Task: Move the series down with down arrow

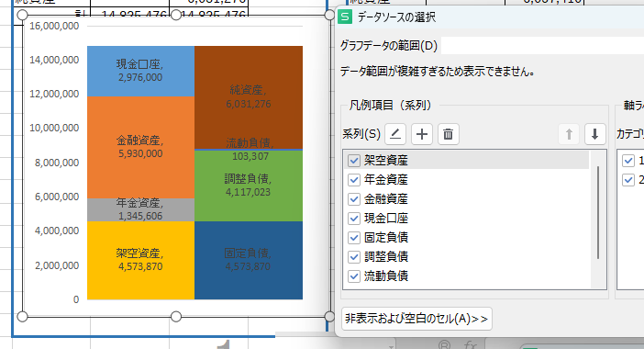Action: 594,134
